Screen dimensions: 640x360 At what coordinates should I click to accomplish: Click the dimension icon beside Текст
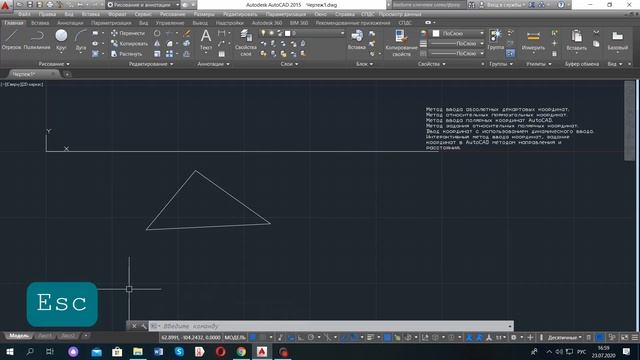[x=222, y=33]
